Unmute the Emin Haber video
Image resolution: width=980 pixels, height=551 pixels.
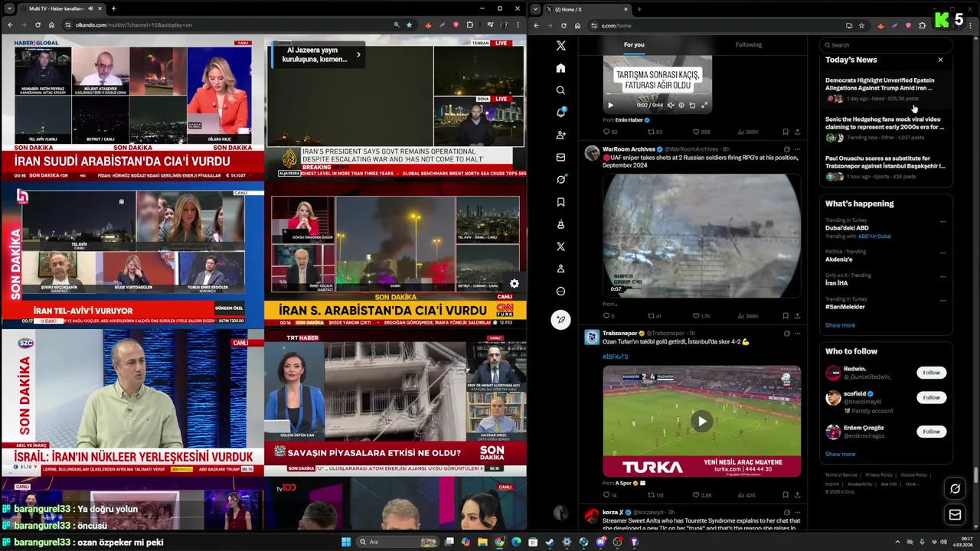pos(671,106)
